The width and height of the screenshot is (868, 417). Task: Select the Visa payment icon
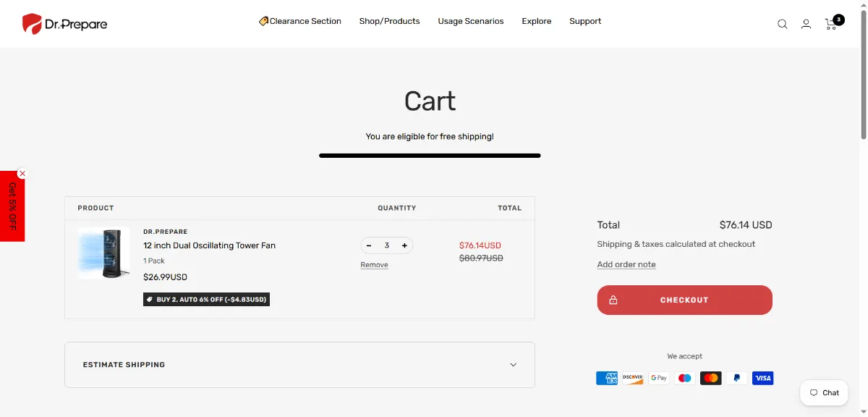pyautogui.click(x=763, y=378)
